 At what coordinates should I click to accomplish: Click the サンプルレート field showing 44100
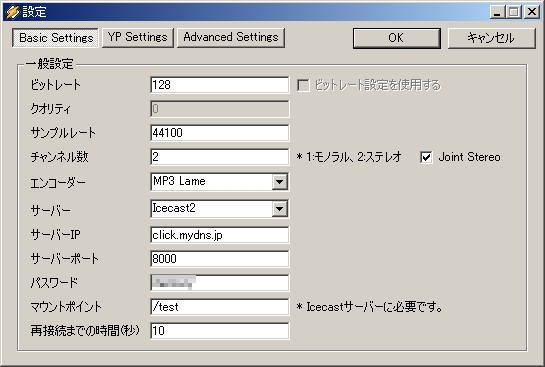coord(220,133)
